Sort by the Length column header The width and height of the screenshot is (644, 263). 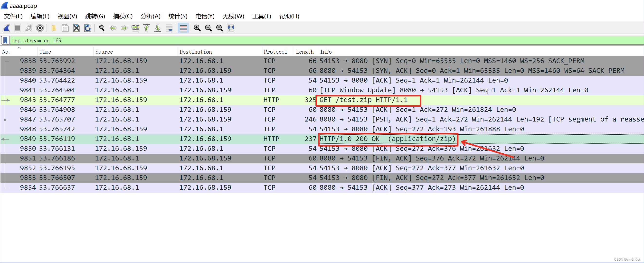(306, 51)
